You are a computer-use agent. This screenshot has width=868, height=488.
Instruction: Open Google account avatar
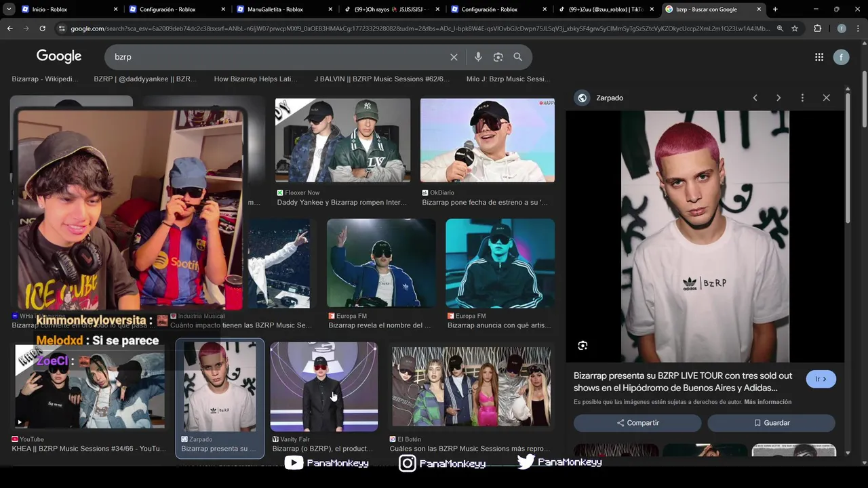tap(841, 58)
